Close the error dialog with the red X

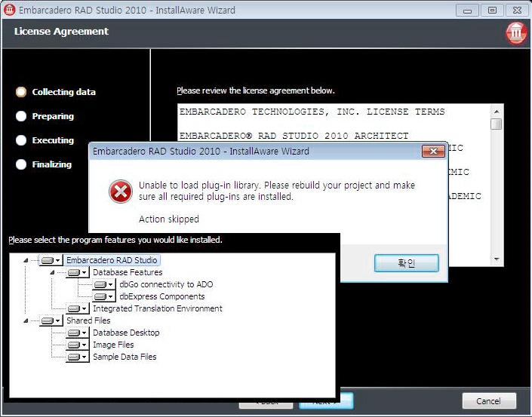(x=432, y=152)
